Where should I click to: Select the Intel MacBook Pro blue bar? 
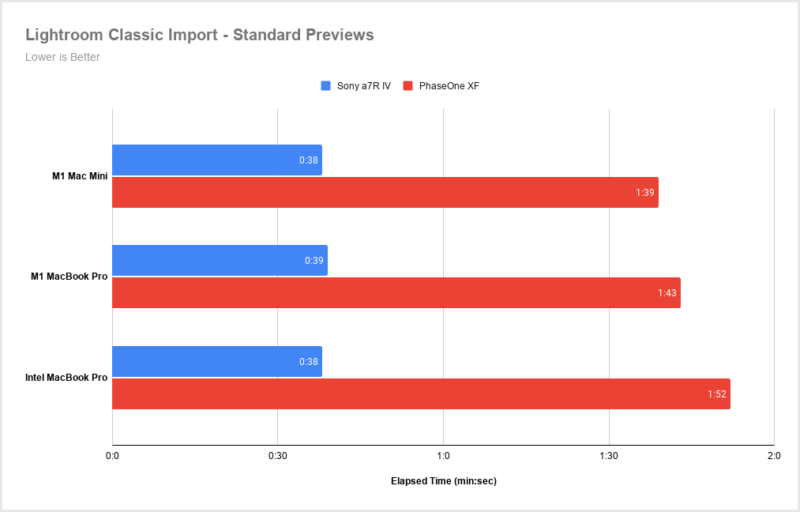pos(216,361)
